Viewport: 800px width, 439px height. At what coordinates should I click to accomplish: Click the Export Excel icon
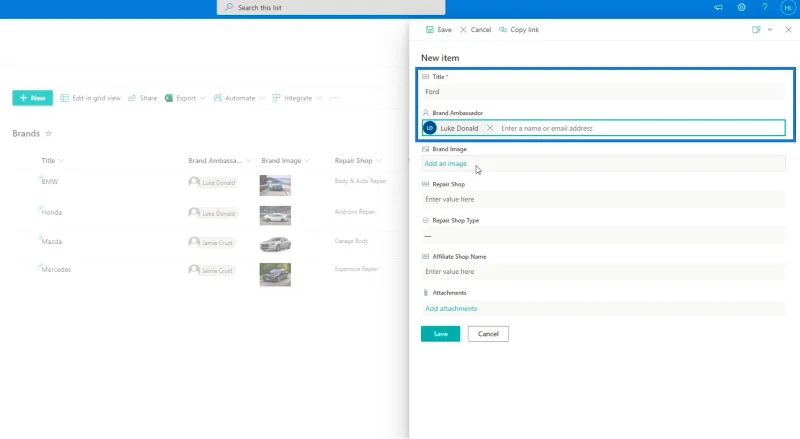tap(169, 98)
